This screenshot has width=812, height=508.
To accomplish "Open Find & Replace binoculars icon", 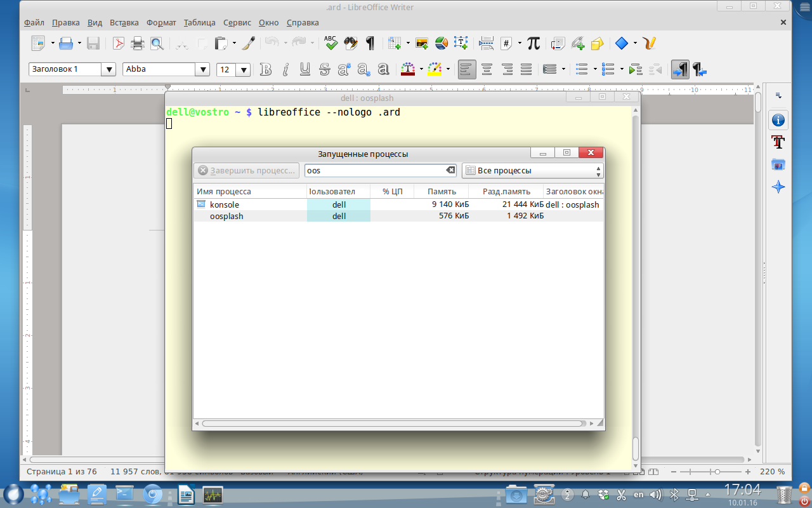I will point(350,43).
